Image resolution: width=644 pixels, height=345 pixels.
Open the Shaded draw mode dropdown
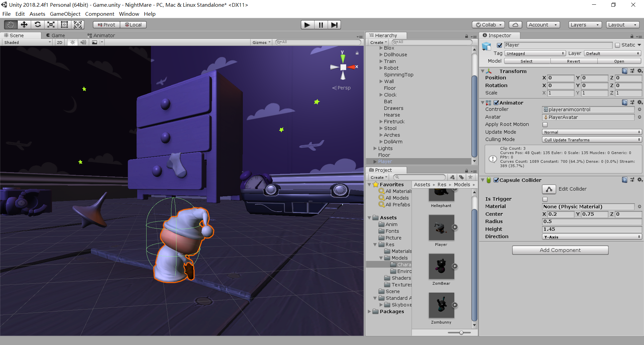[28, 42]
